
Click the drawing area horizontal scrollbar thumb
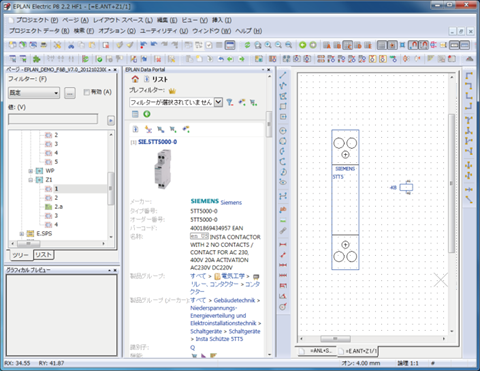(335, 339)
